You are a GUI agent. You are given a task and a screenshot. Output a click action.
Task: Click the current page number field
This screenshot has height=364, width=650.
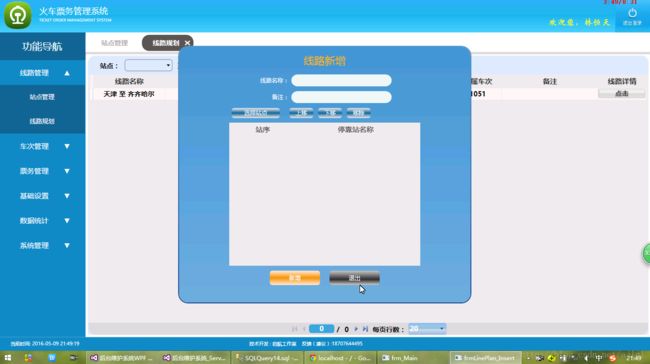coord(321,329)
